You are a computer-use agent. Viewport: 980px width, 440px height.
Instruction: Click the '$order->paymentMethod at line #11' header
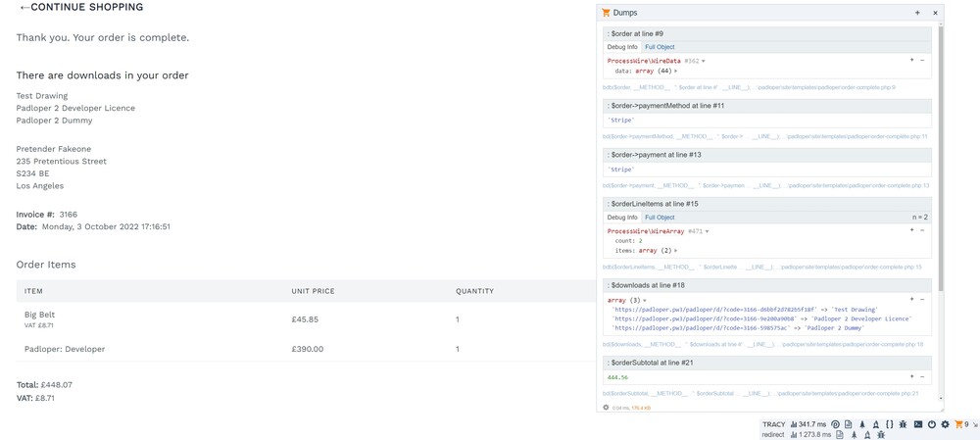(767, 106)
